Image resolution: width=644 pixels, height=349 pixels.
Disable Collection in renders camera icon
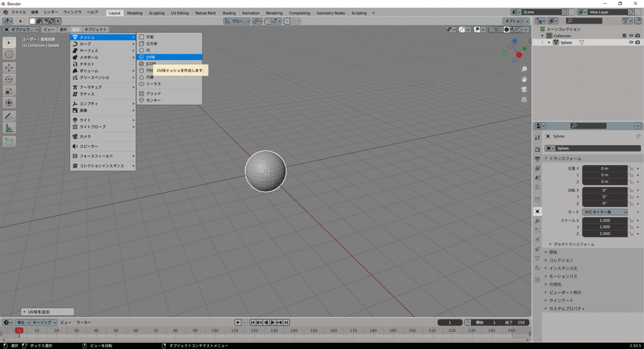638,35
